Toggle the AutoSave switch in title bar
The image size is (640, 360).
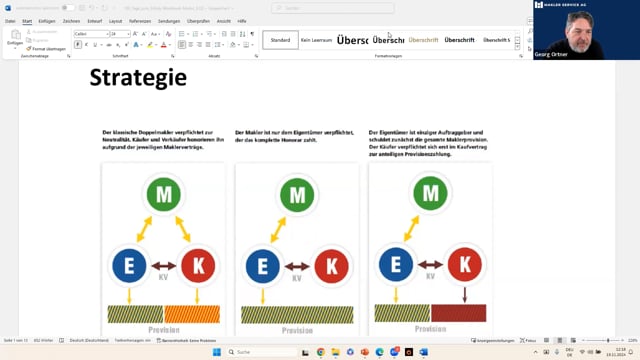tap(68, 8)
